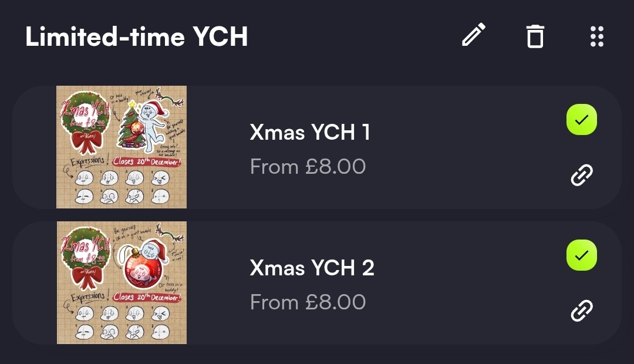
Task: Select the Xmas YCH 2 title
Action: click(x=312, y=268)
